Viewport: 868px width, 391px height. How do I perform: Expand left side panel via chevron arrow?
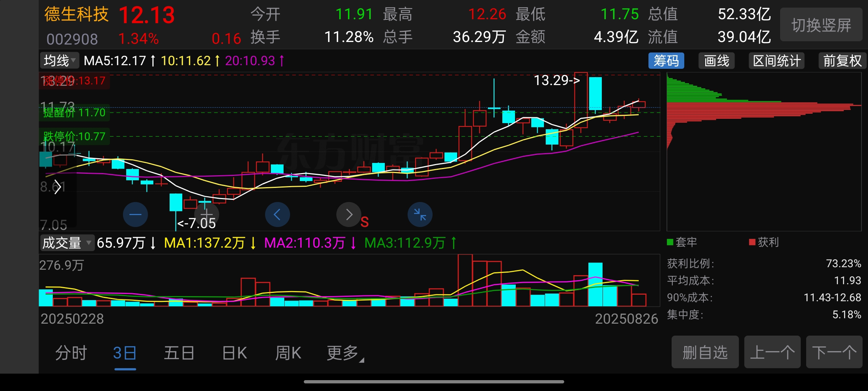coord(57,187)
